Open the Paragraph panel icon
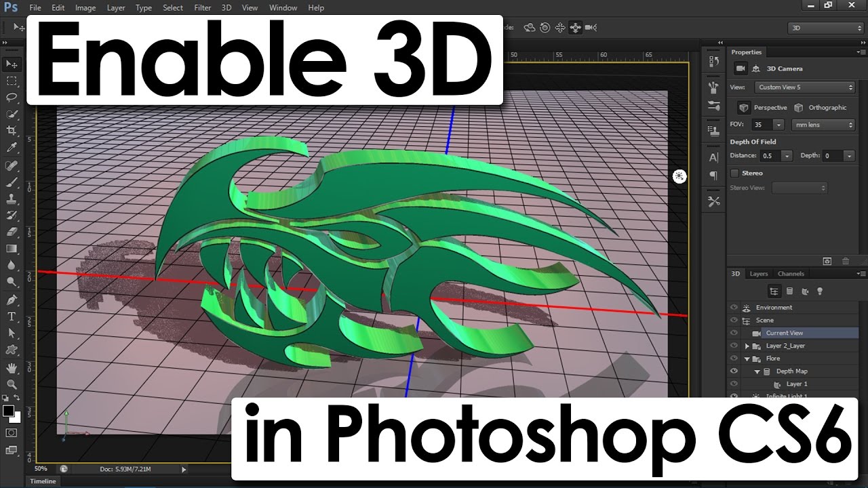 point(713,176)
